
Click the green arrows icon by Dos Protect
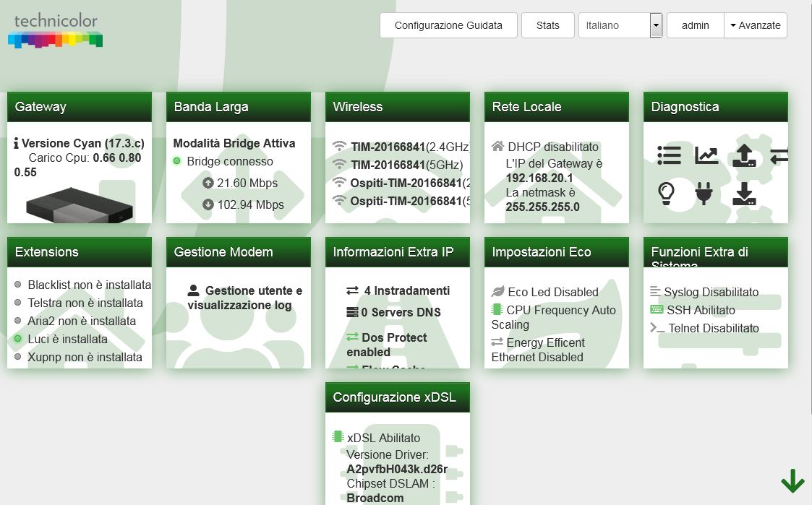click(x=353, y=337)
